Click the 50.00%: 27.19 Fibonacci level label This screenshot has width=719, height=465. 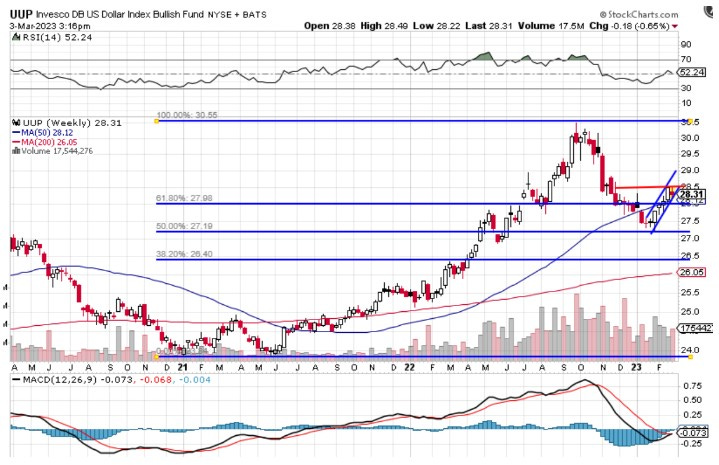pos(185,227)
